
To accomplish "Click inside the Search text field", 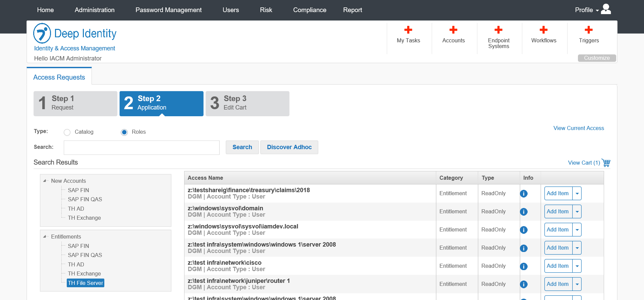I will pyautogui.click(x=142, y=147).
